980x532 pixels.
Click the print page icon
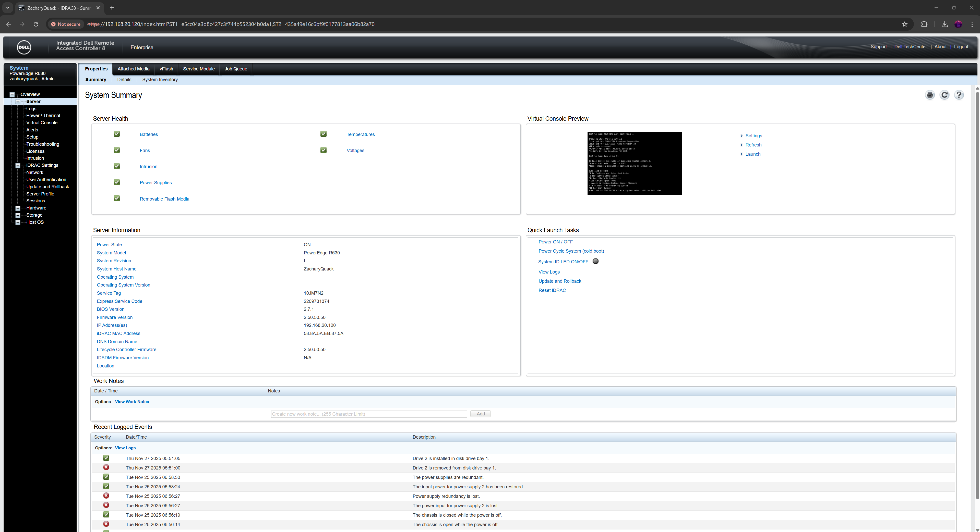point(930,95)
